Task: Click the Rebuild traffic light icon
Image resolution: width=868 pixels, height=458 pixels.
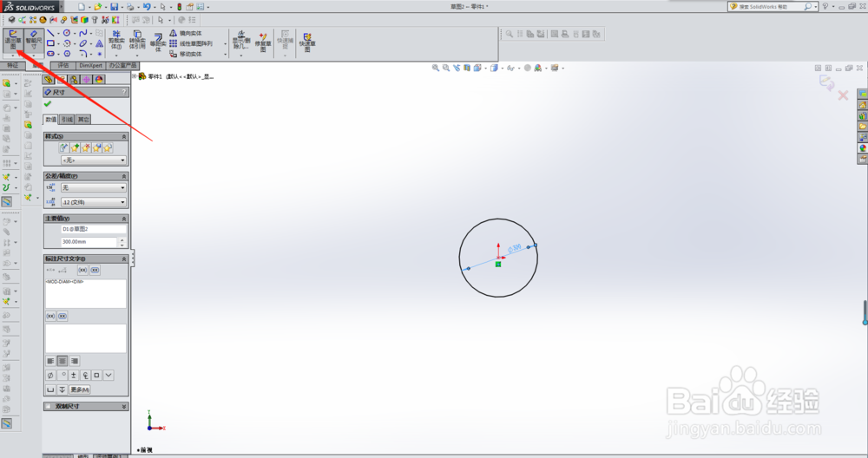Action: (180, 7)
